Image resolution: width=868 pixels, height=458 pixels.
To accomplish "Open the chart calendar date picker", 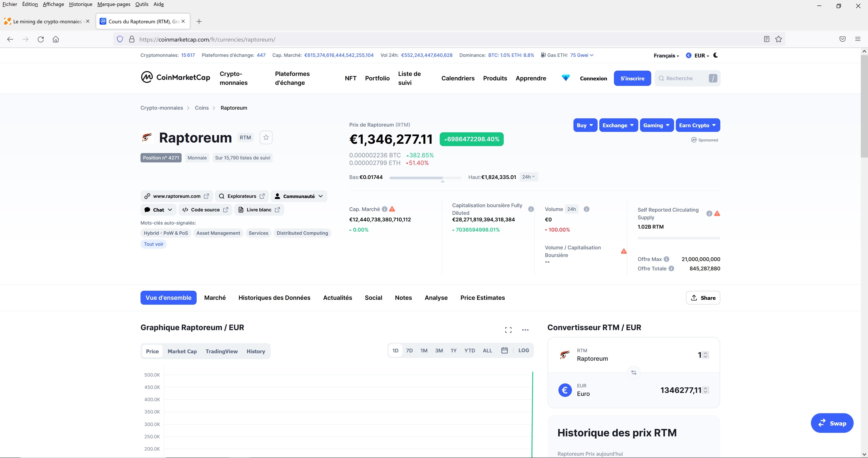I will [x=504, y=350].
